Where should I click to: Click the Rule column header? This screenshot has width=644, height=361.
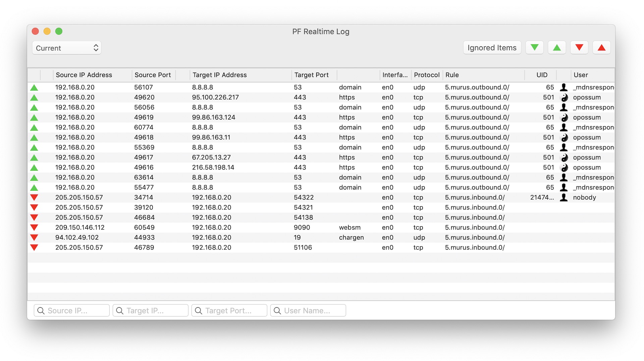point(452,75)
